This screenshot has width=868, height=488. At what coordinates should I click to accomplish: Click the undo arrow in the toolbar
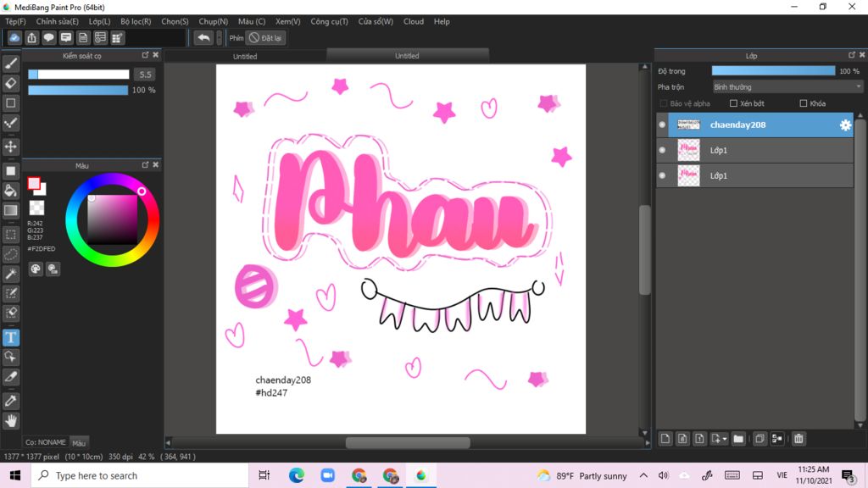click(203, 37)
